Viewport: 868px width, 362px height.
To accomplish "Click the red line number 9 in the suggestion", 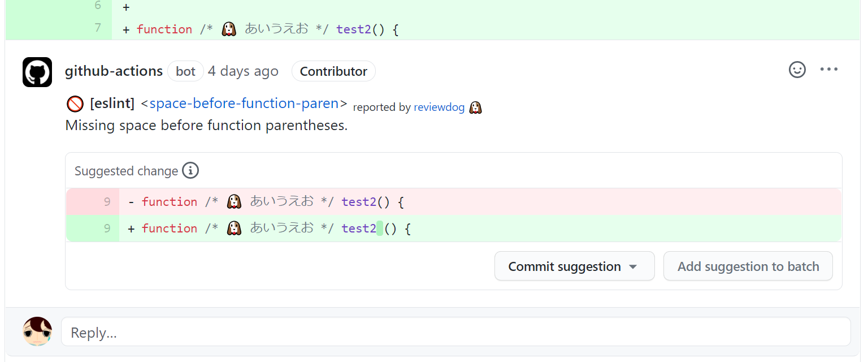I will [107, 202].
